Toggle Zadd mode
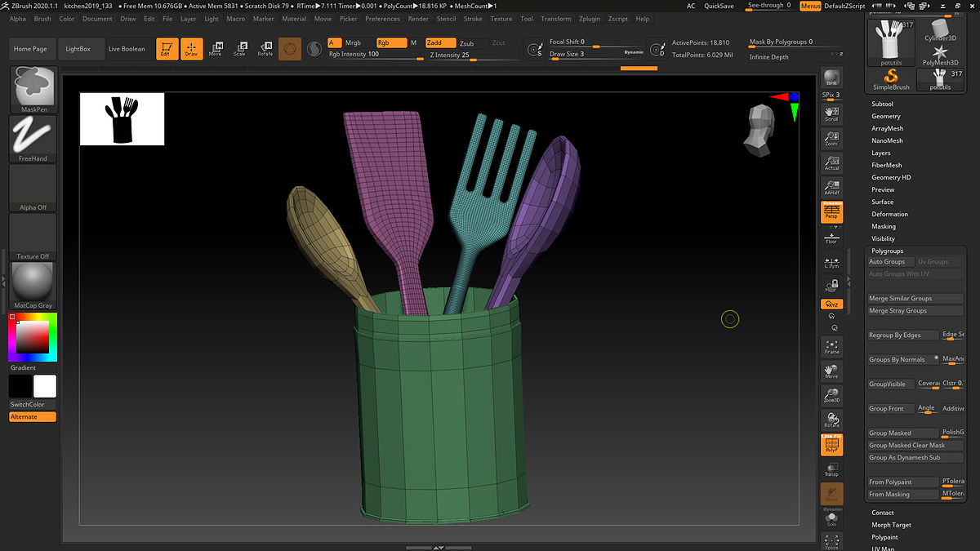 pyautogui.click(x=440, y=42)
